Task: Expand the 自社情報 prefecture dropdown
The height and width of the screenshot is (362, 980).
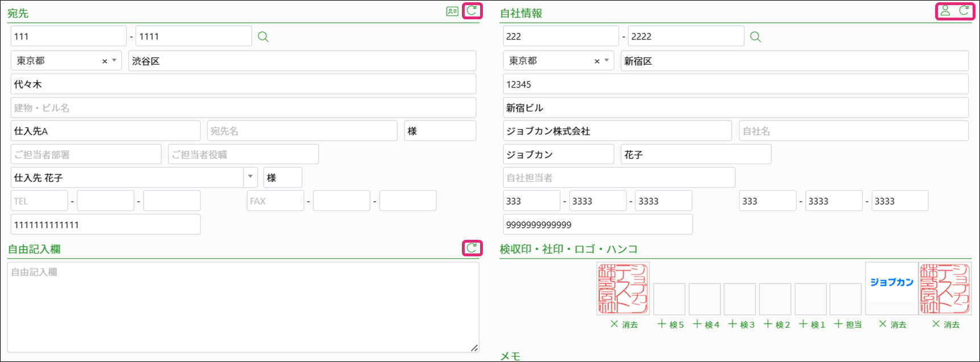Action: pyautogui.click(x=606, y=61)
